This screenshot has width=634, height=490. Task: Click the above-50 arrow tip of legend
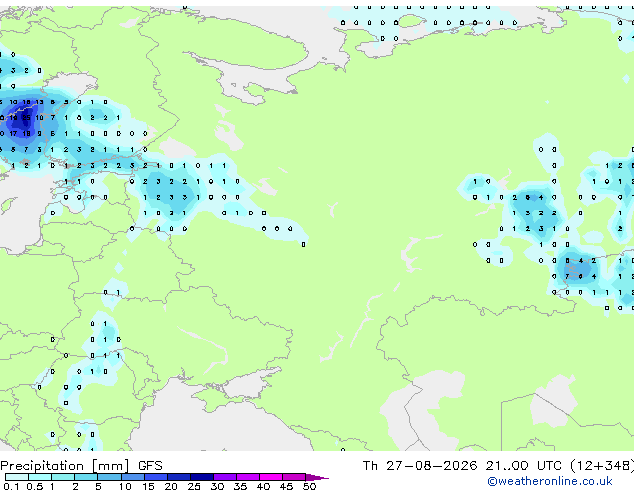317,477
